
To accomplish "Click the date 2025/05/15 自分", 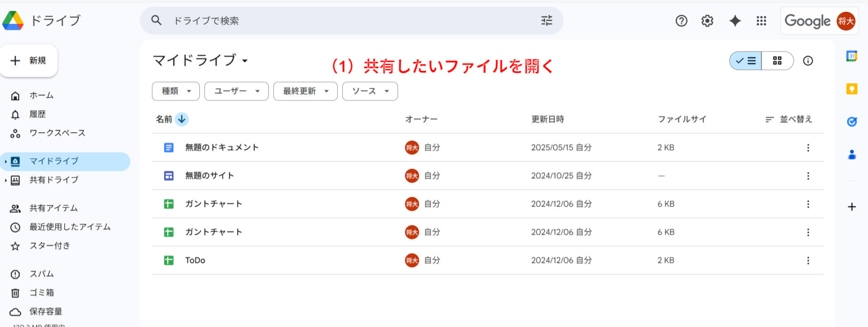I will [x=561, y=147].
